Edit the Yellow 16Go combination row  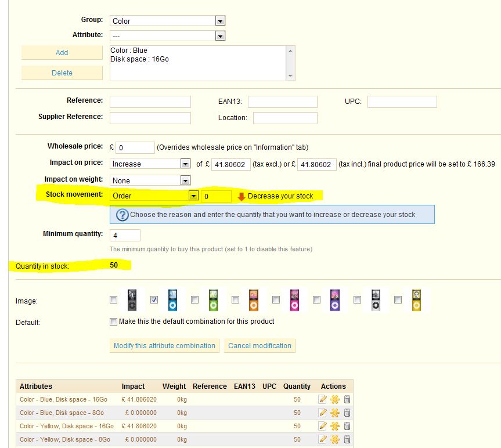pyautogui.click(x=323, y=426)
